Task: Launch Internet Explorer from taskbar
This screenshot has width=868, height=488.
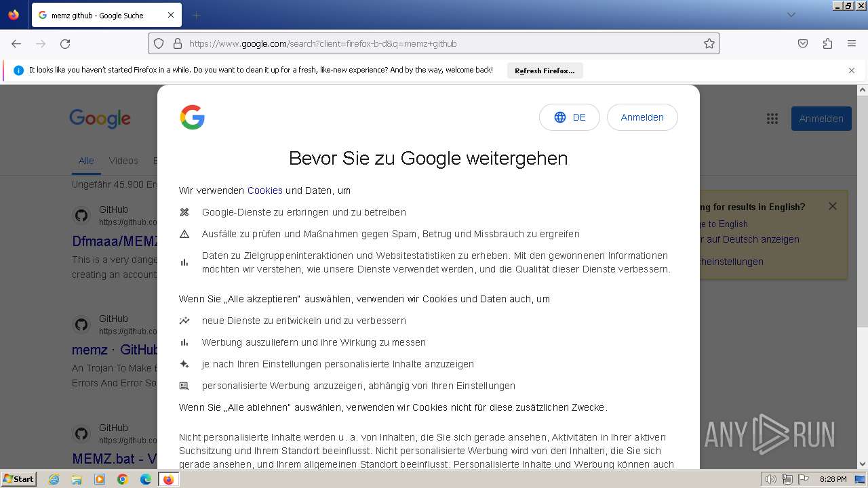Action: (x=54, y=479)
